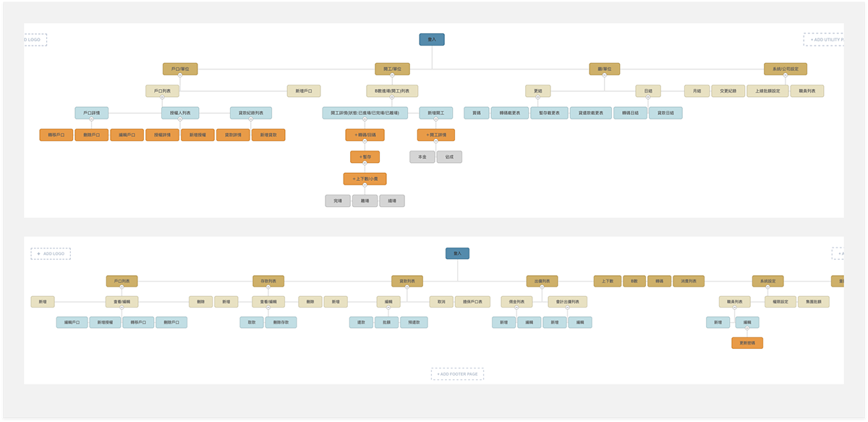Select the orange 貸款詳情 node
Image resolution: width=868 pixels, height=422 pixels.
coord(233,135)
